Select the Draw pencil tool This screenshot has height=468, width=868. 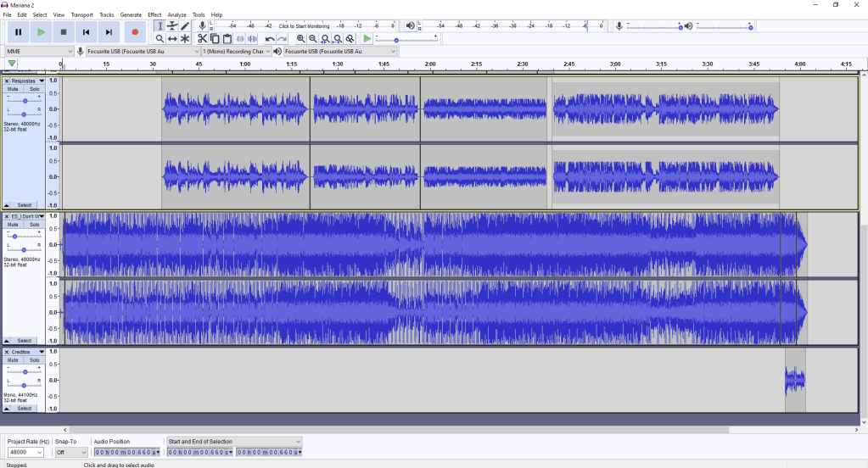185,26
